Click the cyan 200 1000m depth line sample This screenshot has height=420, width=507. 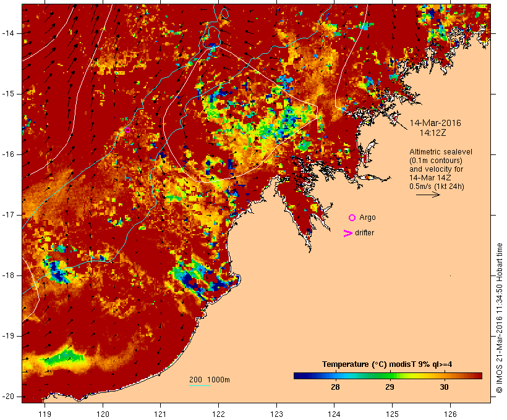click(200, 386)
